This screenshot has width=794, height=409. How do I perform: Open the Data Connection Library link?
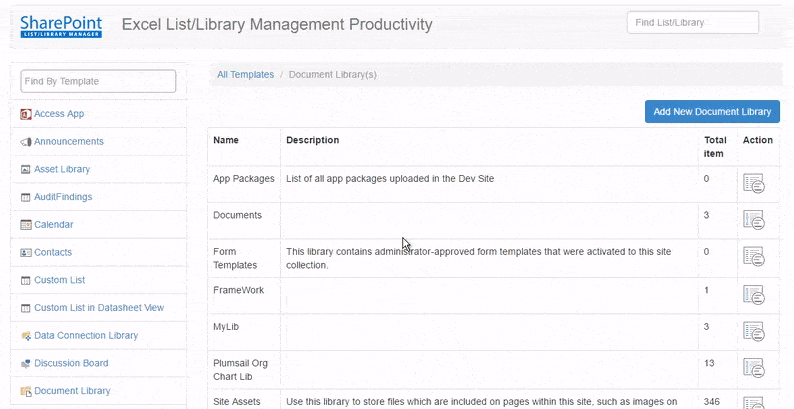pos(86,335)
